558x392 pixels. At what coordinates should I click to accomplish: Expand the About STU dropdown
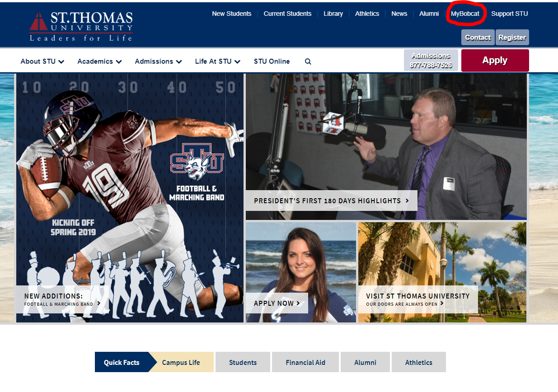pos(42,61)
